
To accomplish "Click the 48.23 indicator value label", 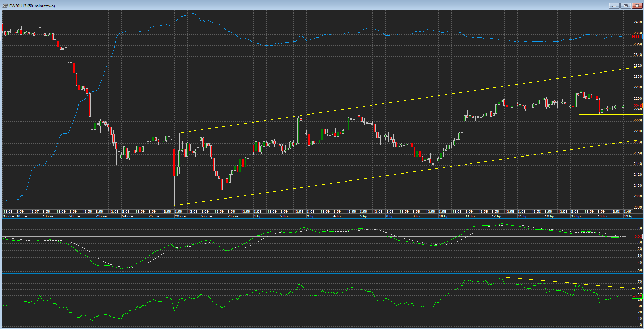I will pyautogui.click(x=637, y=296).
